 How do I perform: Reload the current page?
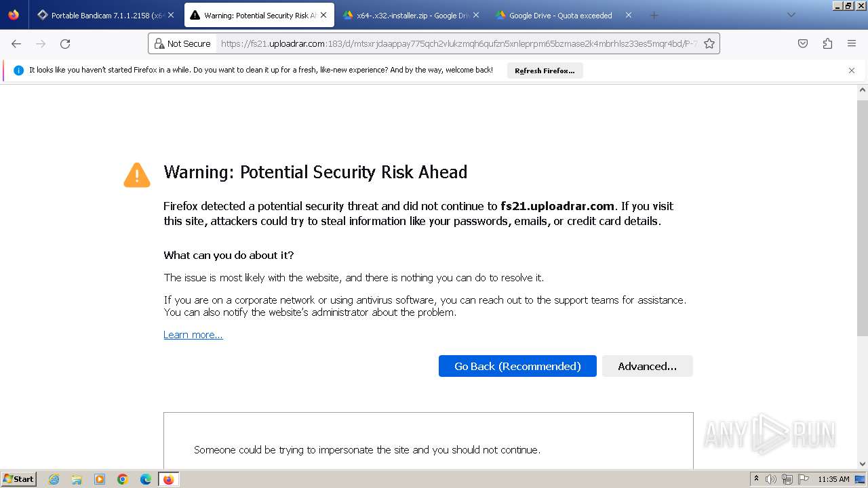coord(65,44)
